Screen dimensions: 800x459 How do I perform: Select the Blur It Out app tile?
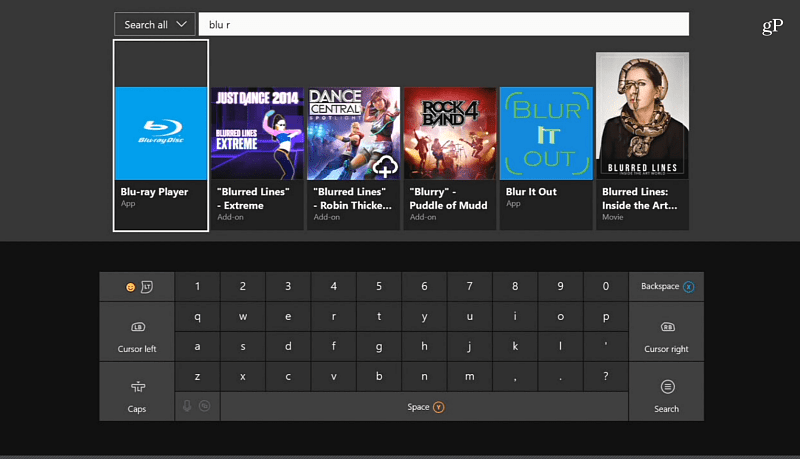pyautogui.click(x=546, y=158)
